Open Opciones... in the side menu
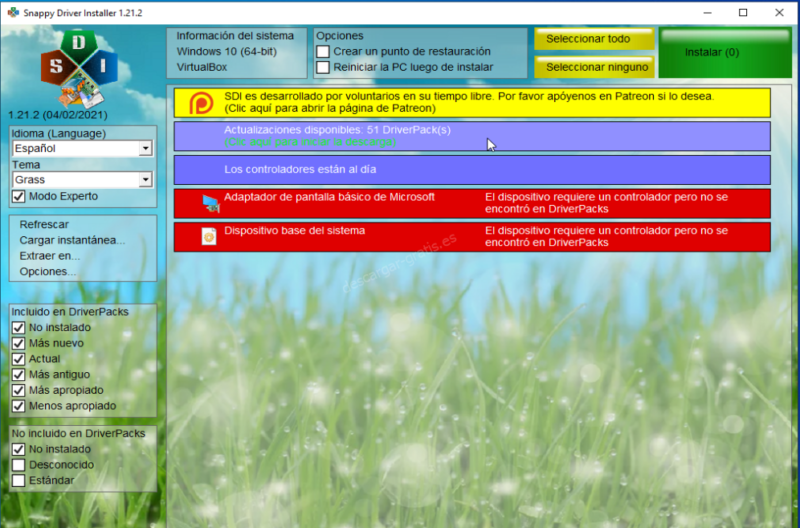This screenshot has height=528, width=800. click(47, 272)
